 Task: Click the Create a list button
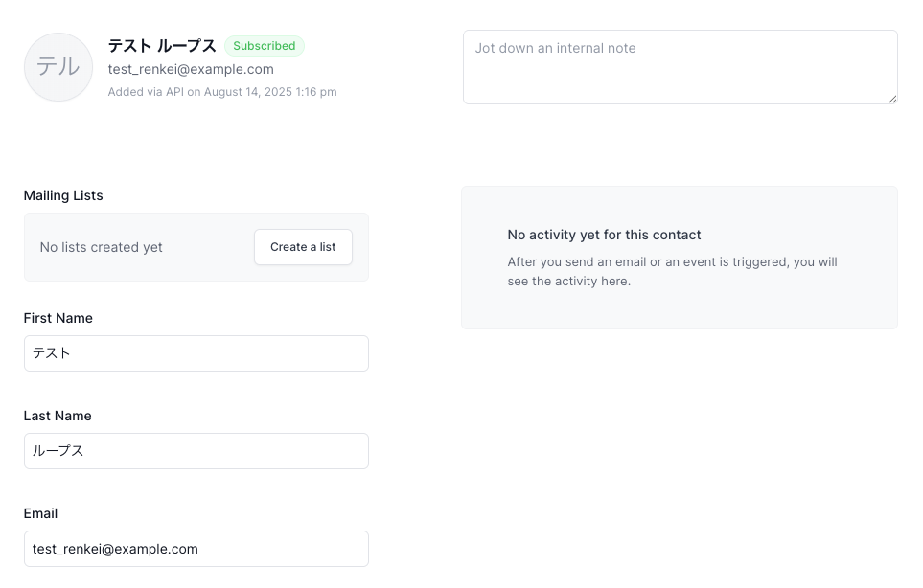point(303,247)
